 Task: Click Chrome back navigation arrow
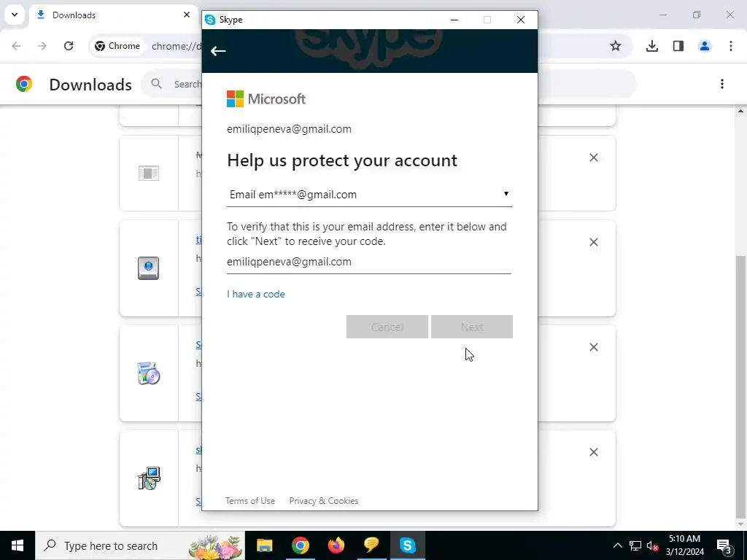coord(16,46)
